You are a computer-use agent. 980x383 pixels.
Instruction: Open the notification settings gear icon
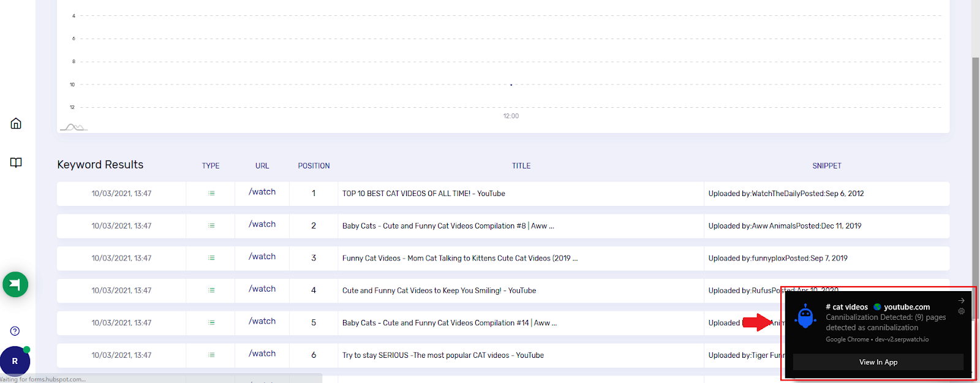coord(962,311)
